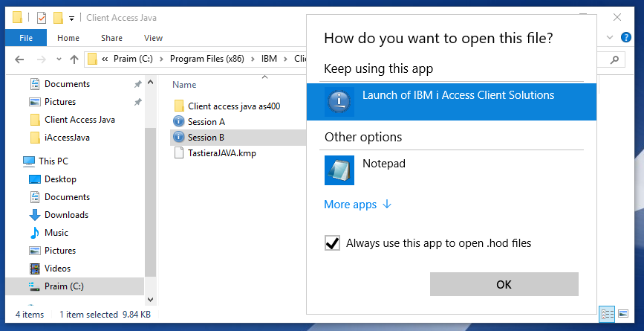The height and width of the screenshot is (331, 644).
Task: Open Music under This PC
Action: click(56, 233)
